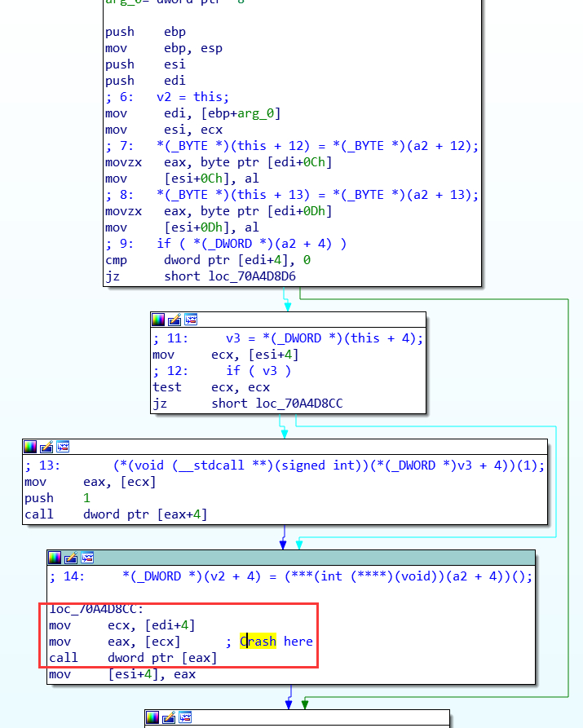The height and width of the screenshot is (728, 583).
Task: Set the color of the loc_70A4D8CC node
Action: point(55,558)
